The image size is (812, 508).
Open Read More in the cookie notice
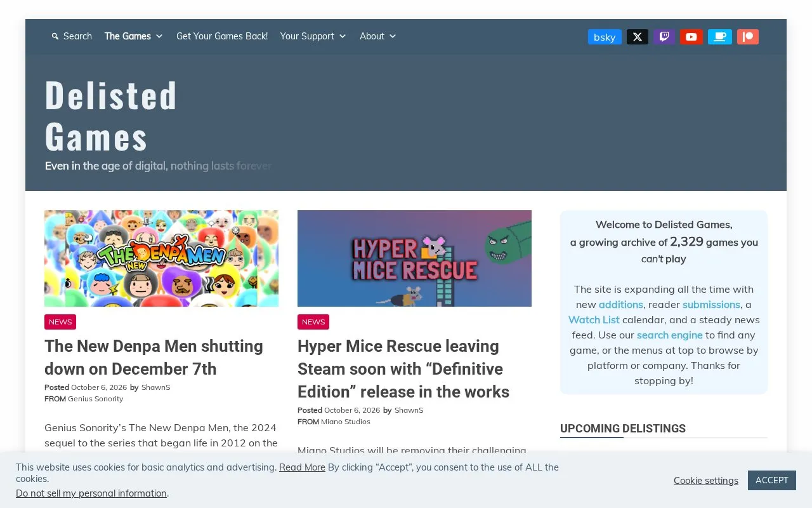point(302,467)
